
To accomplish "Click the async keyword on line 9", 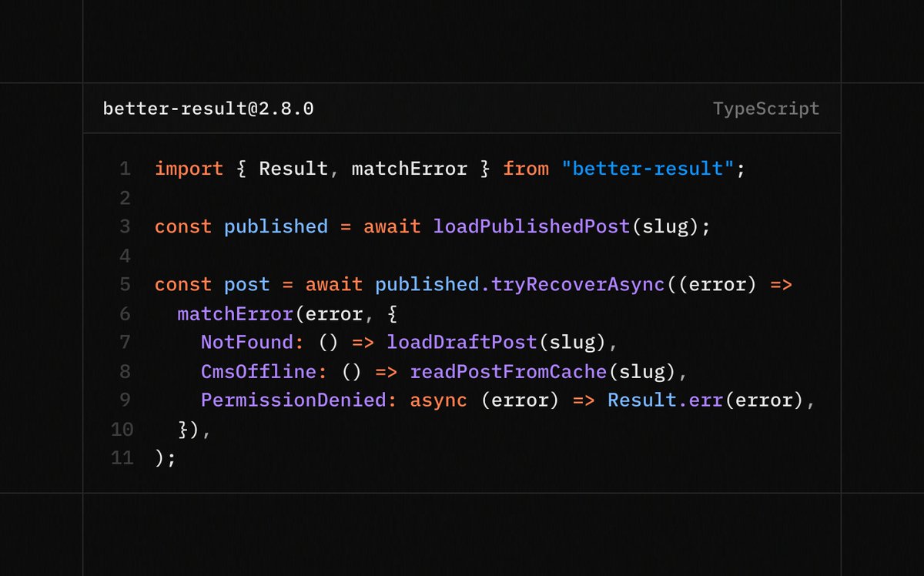I will 438,400.
